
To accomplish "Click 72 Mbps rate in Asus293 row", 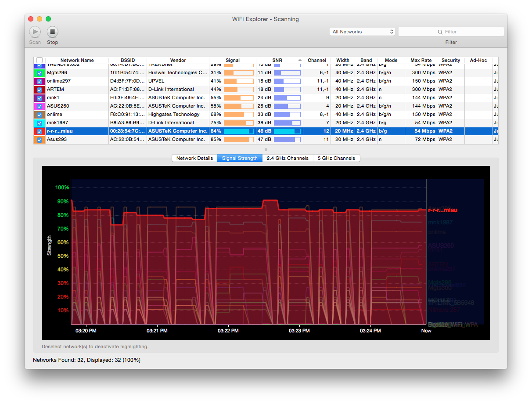I will coord(424,140).
